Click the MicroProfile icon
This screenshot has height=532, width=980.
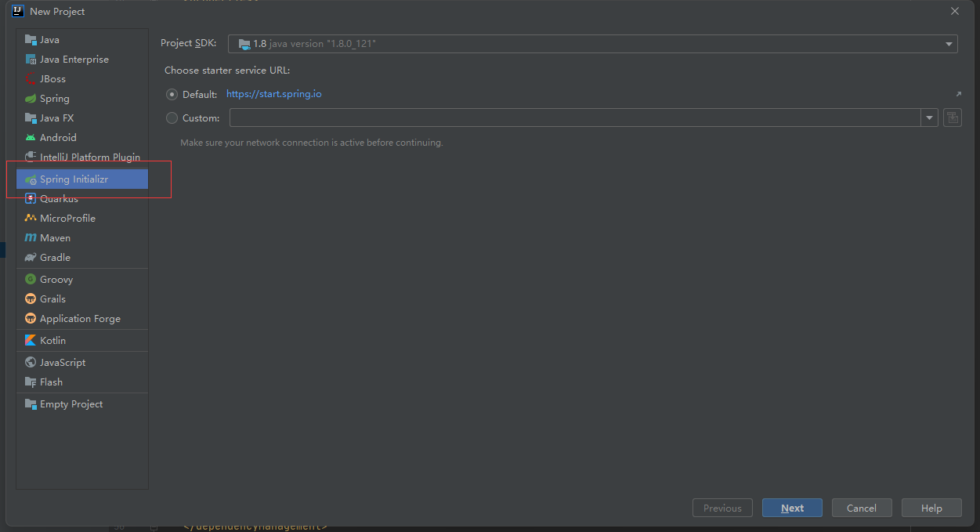click(x=31, y=218)
